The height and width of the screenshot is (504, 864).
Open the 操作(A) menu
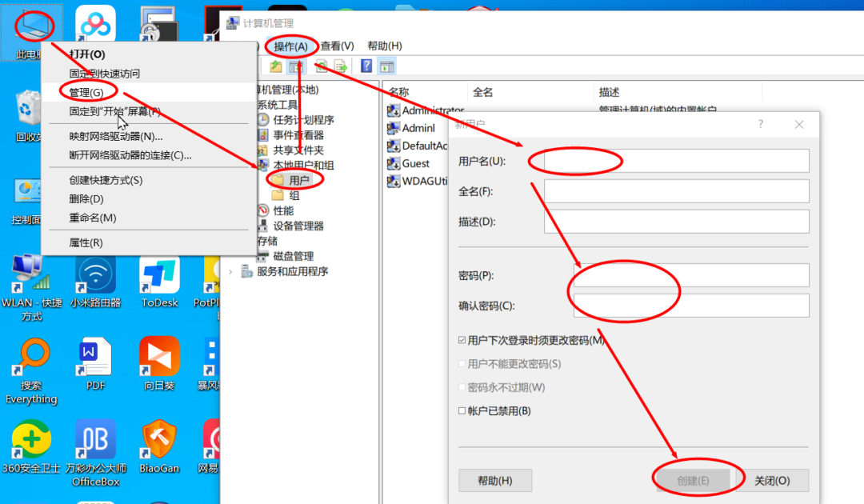[x=290, y=46]
